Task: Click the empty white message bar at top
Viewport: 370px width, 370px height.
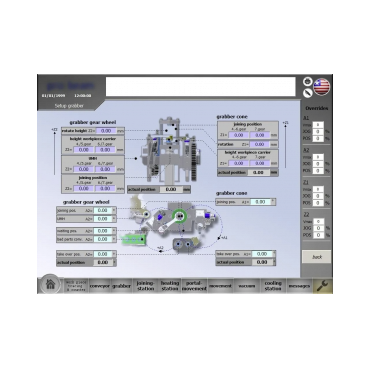Action: [201, 87]
